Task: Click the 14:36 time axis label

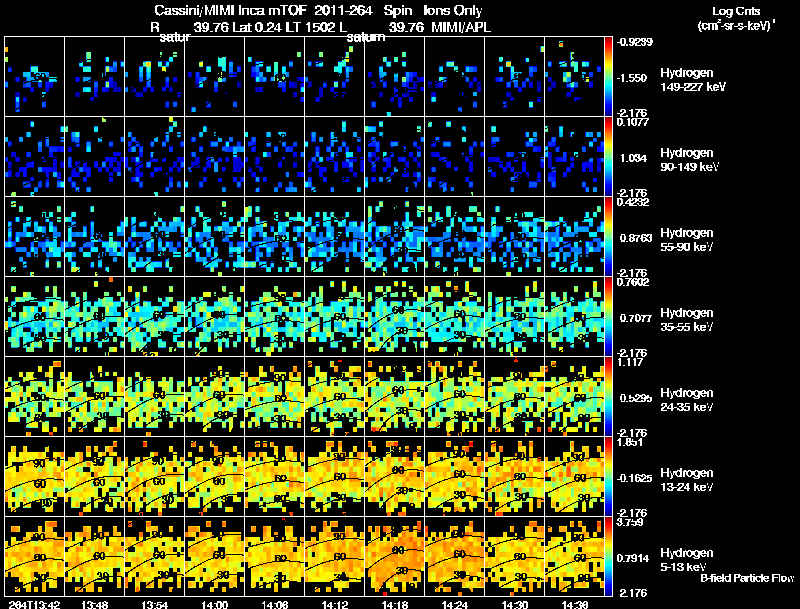Action: (x=574, y=604)
